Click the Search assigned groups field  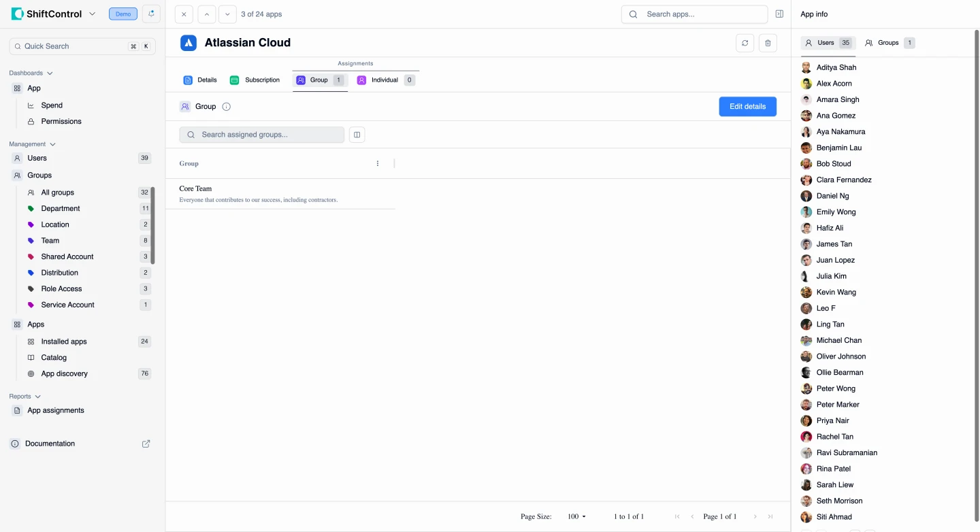tap(261, 135)
